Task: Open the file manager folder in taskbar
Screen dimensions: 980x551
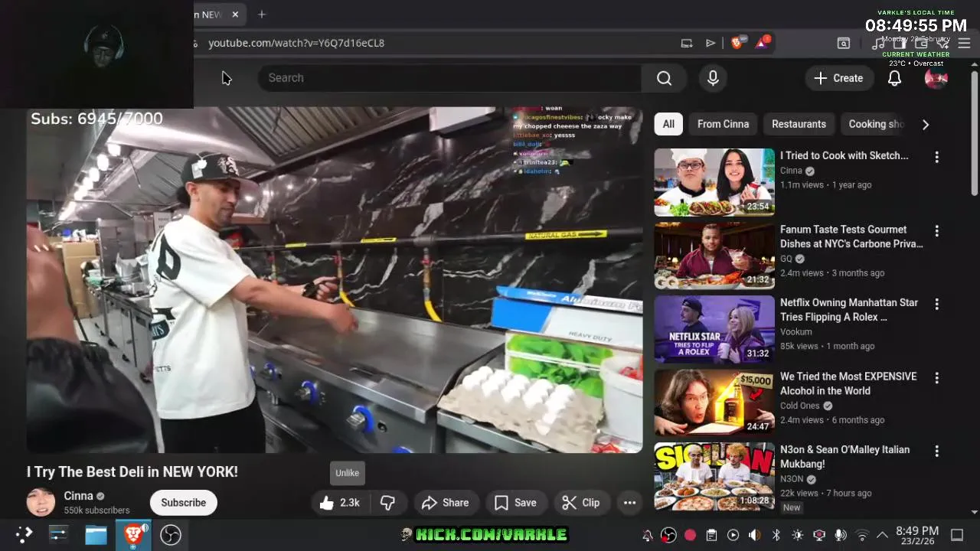Action: tap(96, 534)
